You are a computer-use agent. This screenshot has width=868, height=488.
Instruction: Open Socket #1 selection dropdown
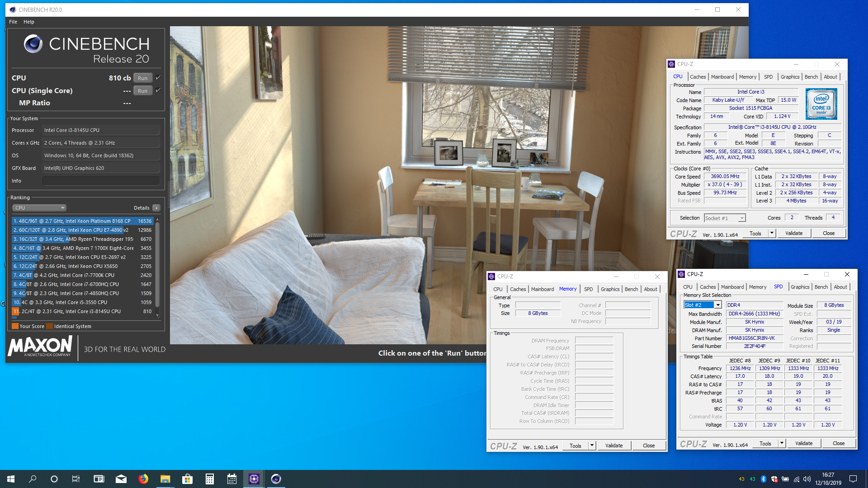coord(725,218)
